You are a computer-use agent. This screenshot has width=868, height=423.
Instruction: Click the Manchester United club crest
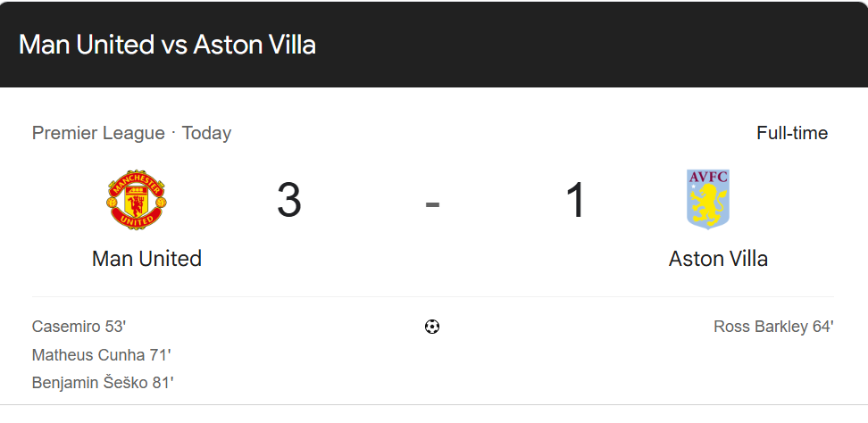[x=136, y=198]
